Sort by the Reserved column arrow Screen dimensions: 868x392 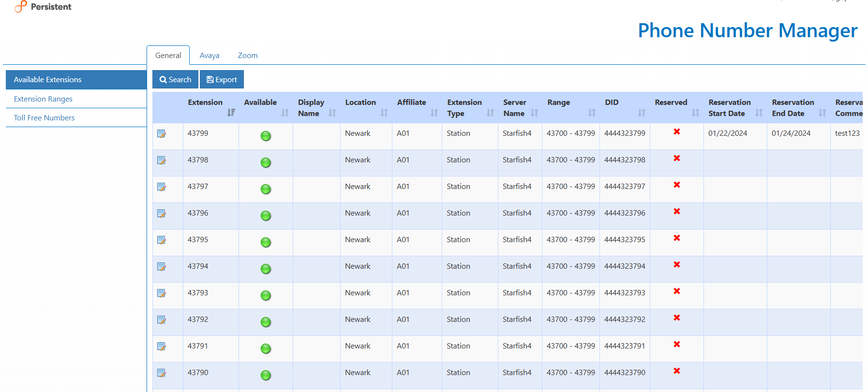(x=695, y=113)
